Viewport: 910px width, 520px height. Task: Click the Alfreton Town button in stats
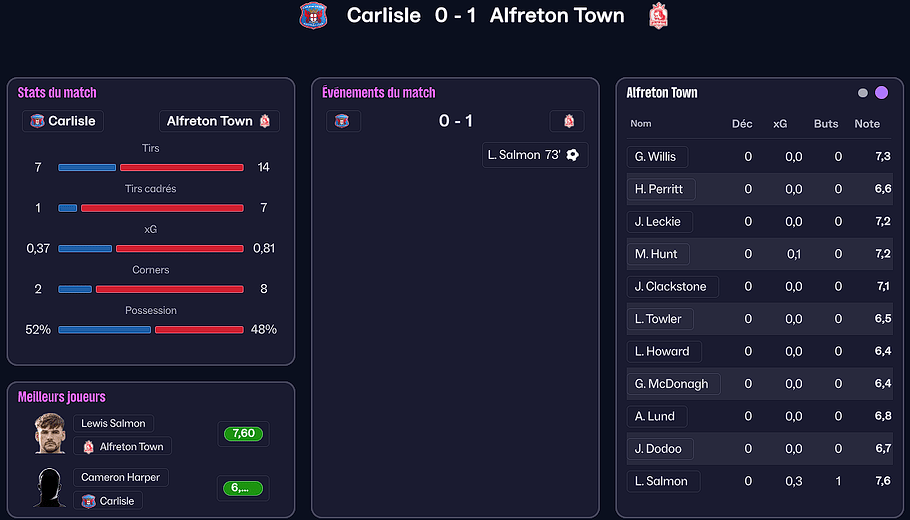pos(218,121)
